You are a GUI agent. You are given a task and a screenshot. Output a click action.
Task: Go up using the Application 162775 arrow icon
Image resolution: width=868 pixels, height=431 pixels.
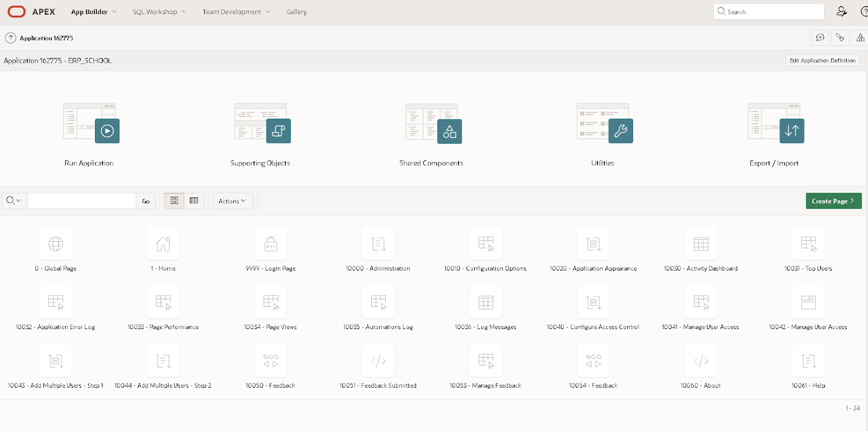[10, 38]
